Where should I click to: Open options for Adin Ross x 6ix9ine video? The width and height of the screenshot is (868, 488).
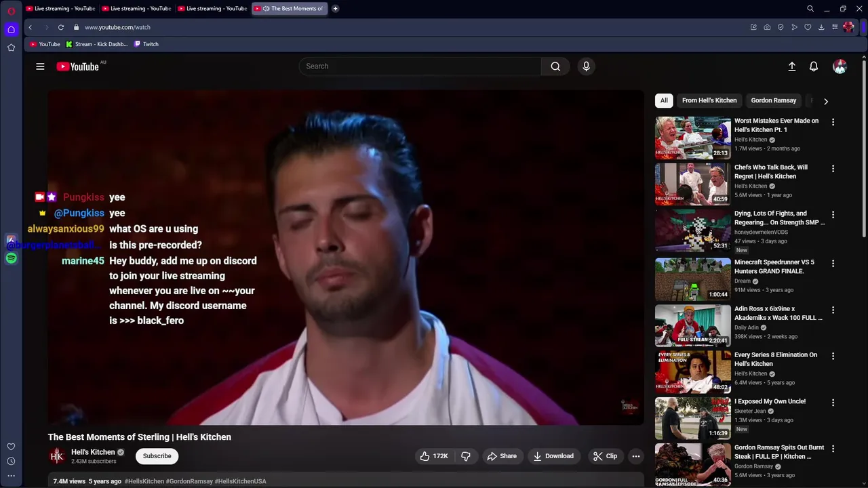click(x=833, y=310)
